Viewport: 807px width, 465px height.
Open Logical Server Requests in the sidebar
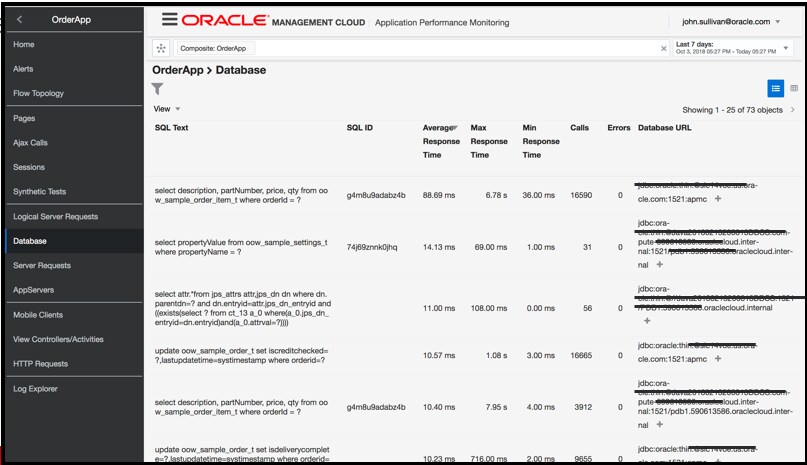pyautogui.click(x=56, y=216)
